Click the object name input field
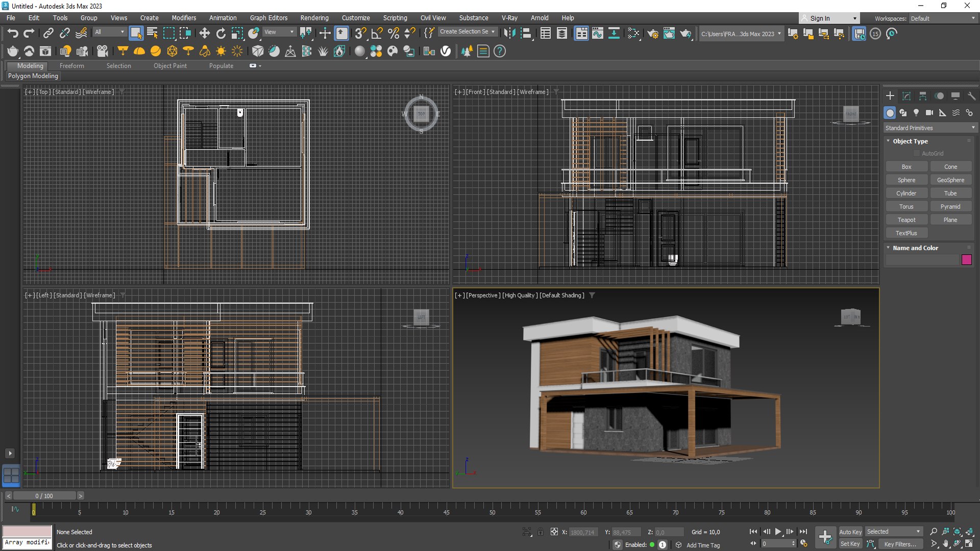980x551 pixels. coord(922,260)
